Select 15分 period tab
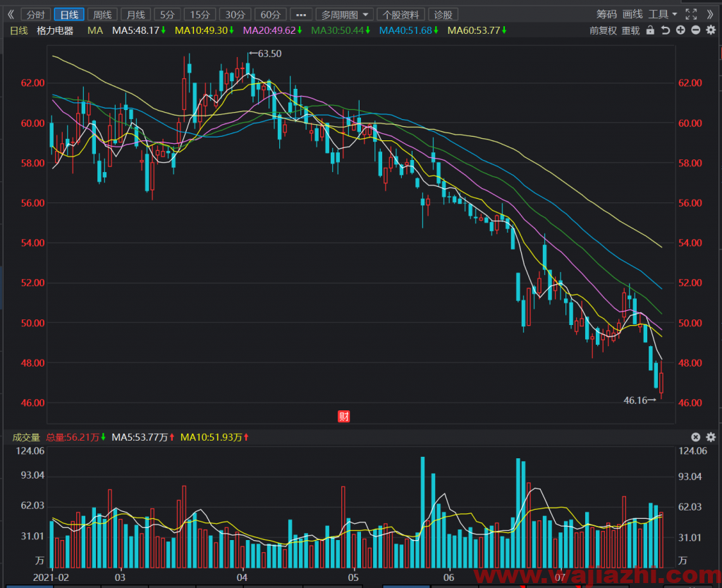The image size is (722, 588). pos(200,15)
